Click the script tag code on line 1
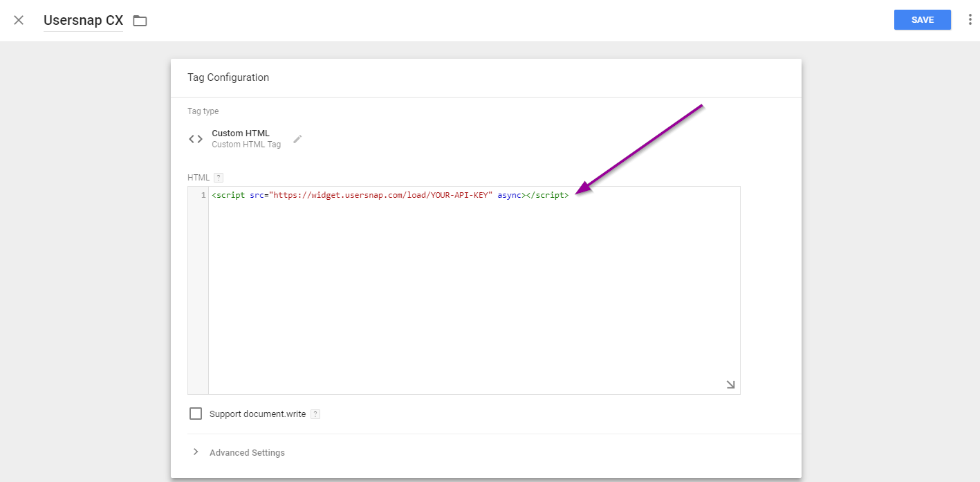The width and height of the screenshot is (980, 482). coord(390,196)
